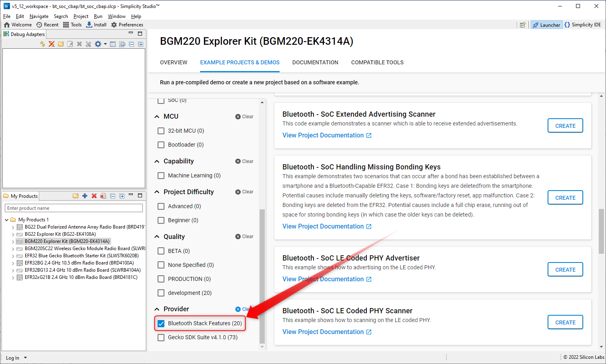Click the Preferences gear icon

(114, 25)
